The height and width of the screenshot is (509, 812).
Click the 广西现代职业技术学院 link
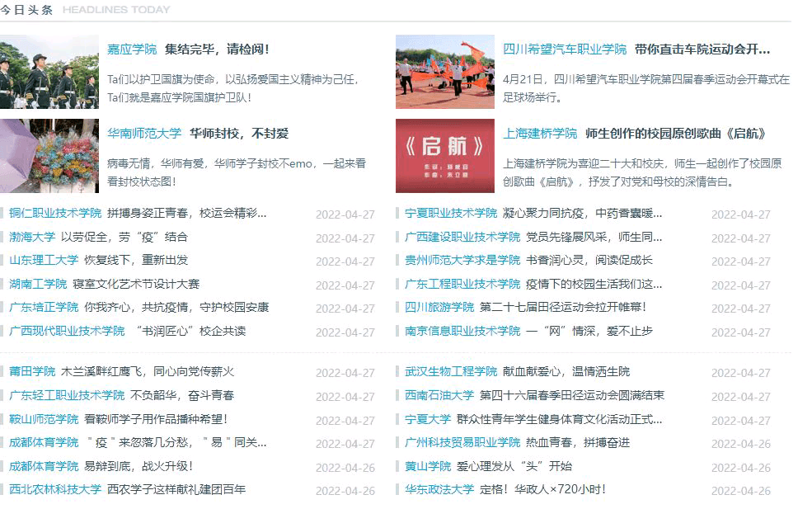pos(67,331)
